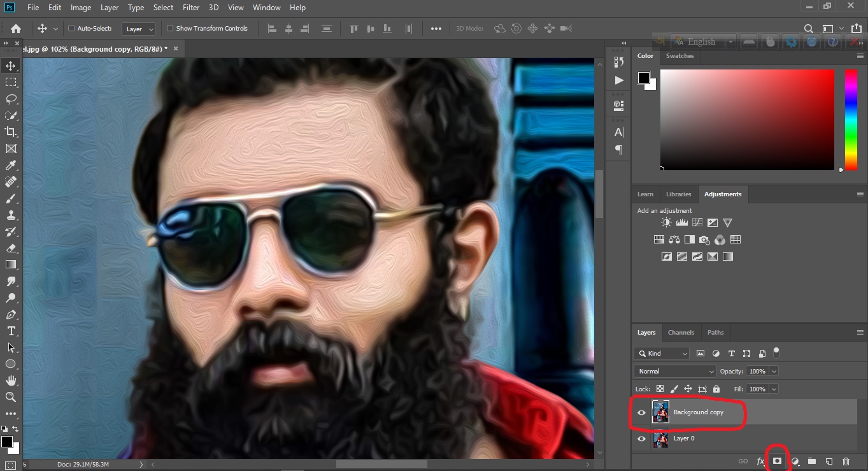The width and height of the screenshot is (868, 471).
Task: Enable the Auto-Select checkbox
Action: coord(71,29)
